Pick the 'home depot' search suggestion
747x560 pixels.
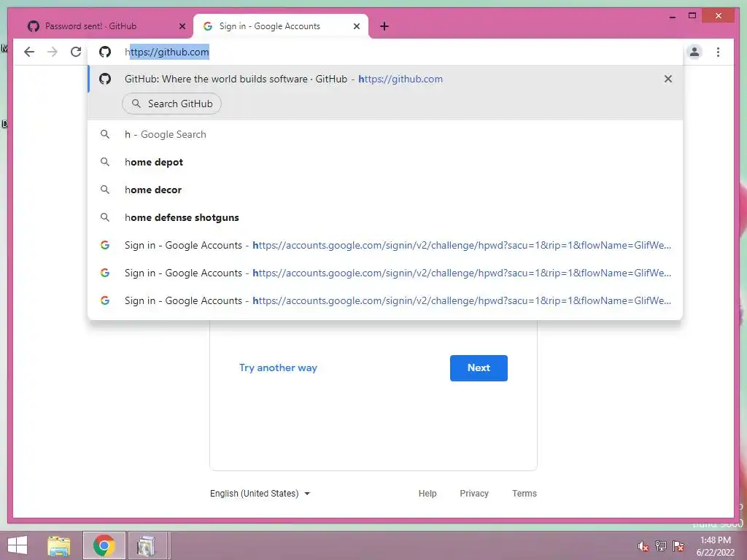tap(385, 162)
